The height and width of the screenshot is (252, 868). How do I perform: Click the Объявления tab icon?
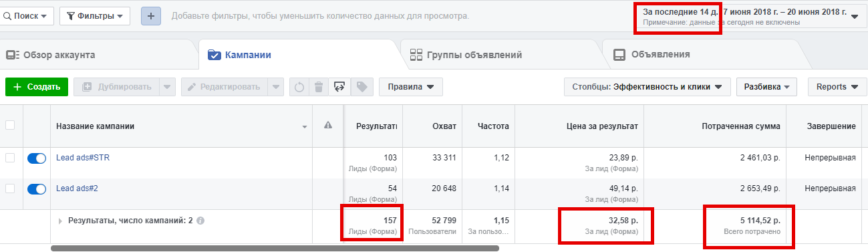(619, 55)
